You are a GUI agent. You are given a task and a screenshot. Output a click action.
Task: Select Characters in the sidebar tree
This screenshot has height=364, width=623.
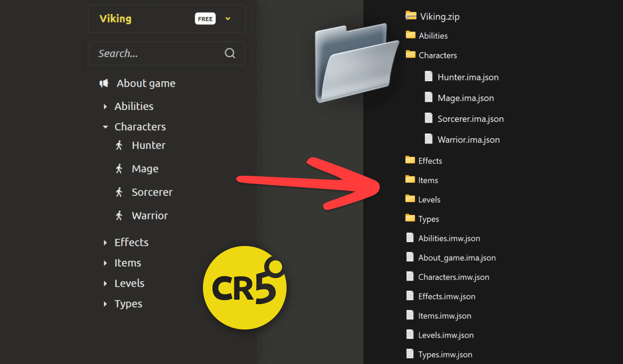click(x=140, y=126)
